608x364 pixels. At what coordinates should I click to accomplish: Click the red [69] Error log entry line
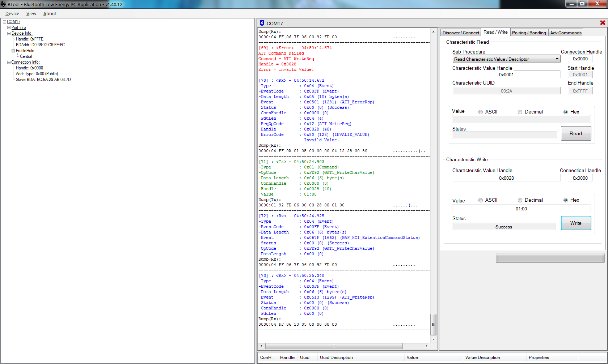click(295, 48)
